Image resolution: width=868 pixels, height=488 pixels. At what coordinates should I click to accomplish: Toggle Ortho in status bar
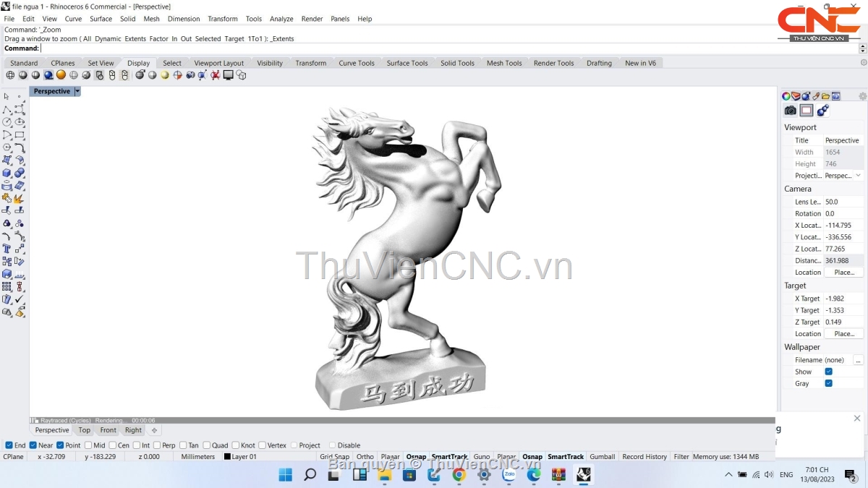click(365, 457)
